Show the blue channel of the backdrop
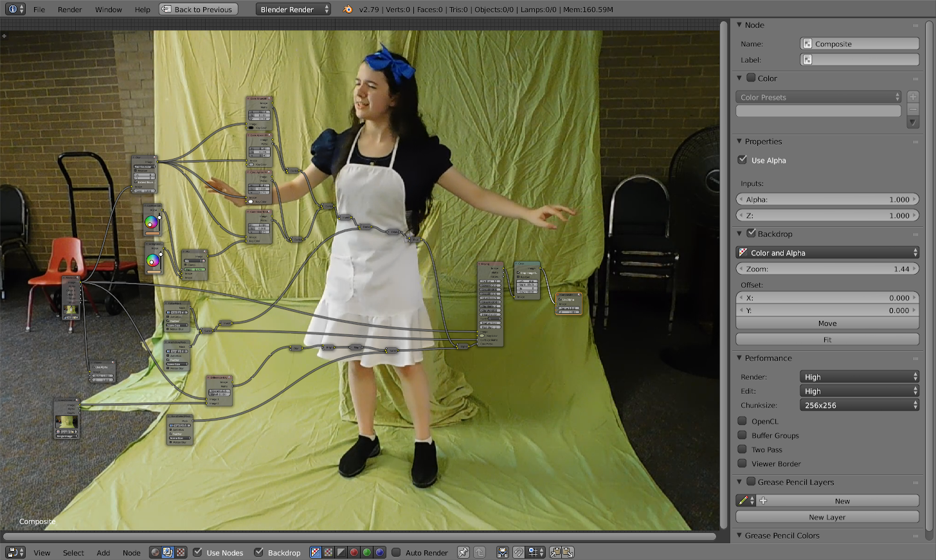 click(379, 552)
